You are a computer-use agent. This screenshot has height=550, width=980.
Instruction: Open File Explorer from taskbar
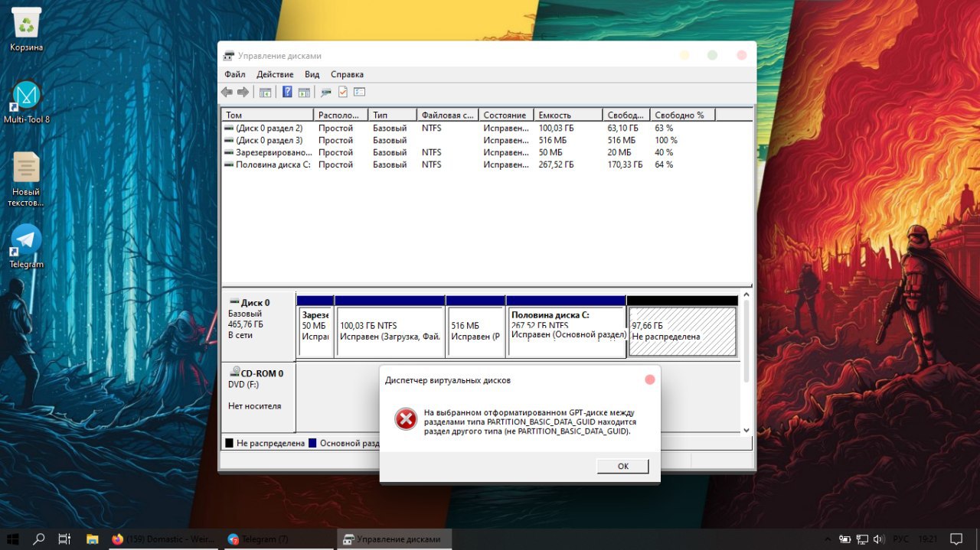click(x=92, y=539)
